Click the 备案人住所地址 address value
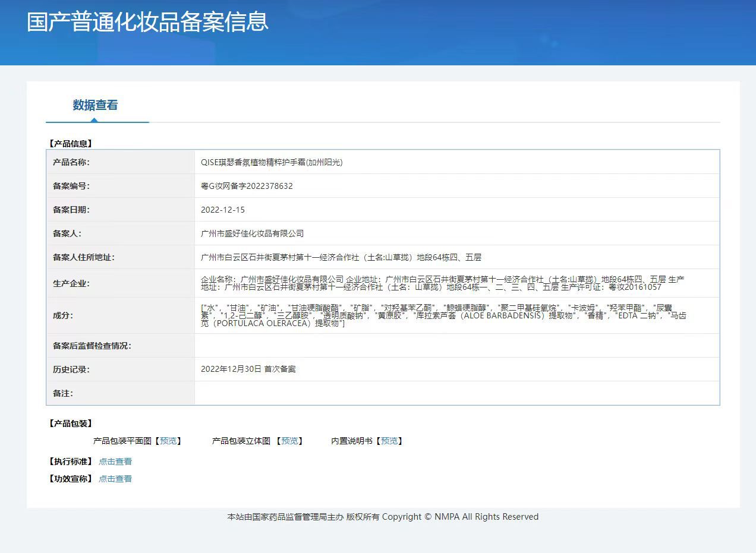Image resolution: width=756 pixels, height=553 pixels. pyautogui.click(x=341, y=257)
